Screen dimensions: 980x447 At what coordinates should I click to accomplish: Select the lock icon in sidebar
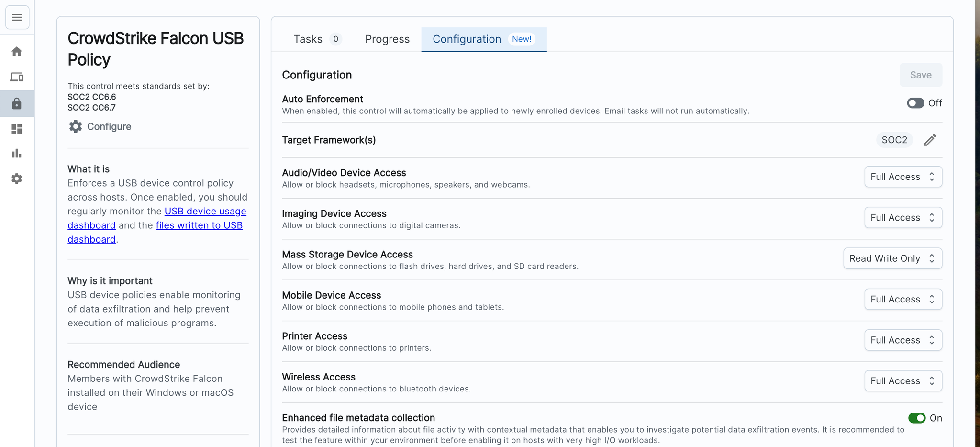17,103
